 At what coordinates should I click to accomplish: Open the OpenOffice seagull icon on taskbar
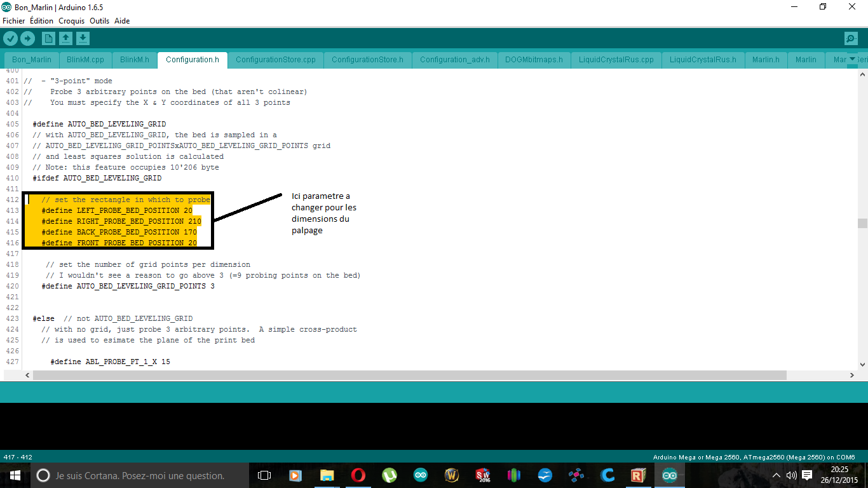point(545,475)
